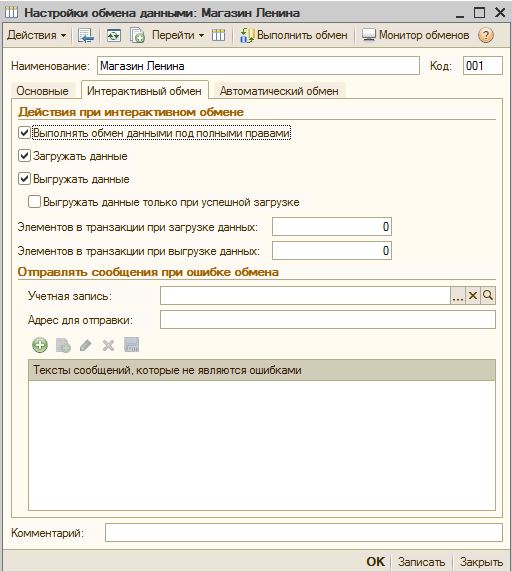Minimize the Настройки обмена данными window
Screen dimensions: 512x572
460,15
